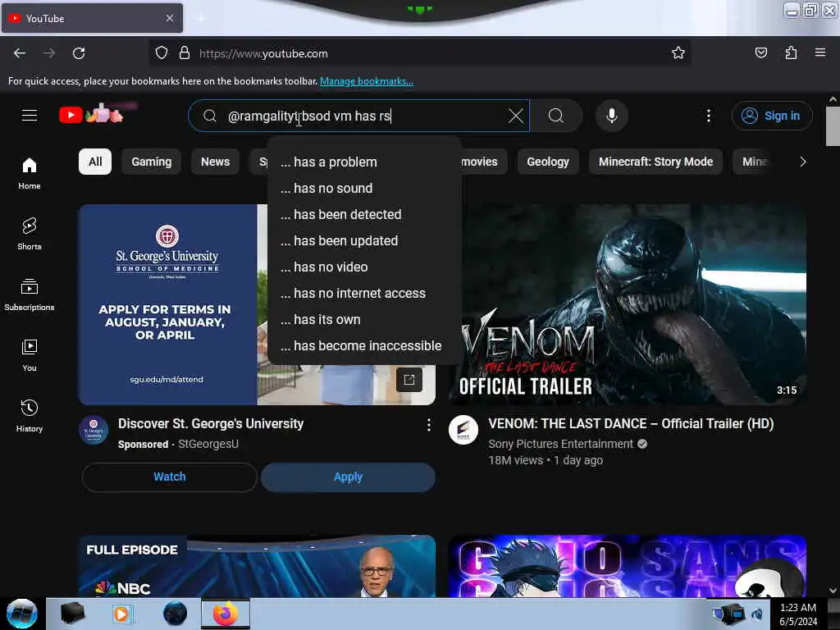Choose suggestion 'has its own'
This screenshot has height=630, width=840.
coord(364,319)
